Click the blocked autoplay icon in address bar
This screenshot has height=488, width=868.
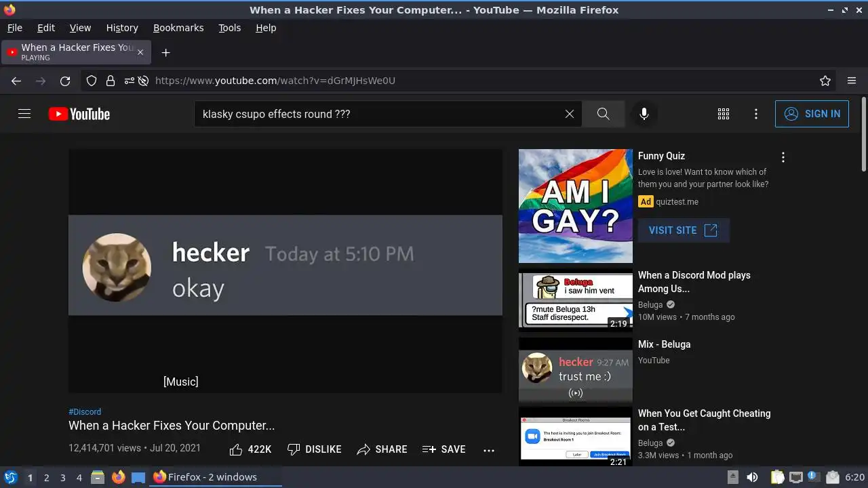(x=143, y=81)
